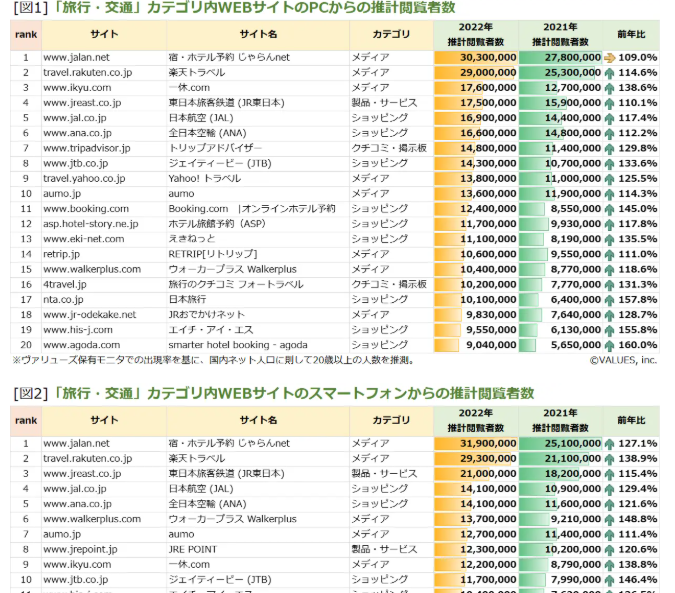Click the '25,100,000' value cell
This screenshot has height=593, width=675.
(x=560, y=444)
